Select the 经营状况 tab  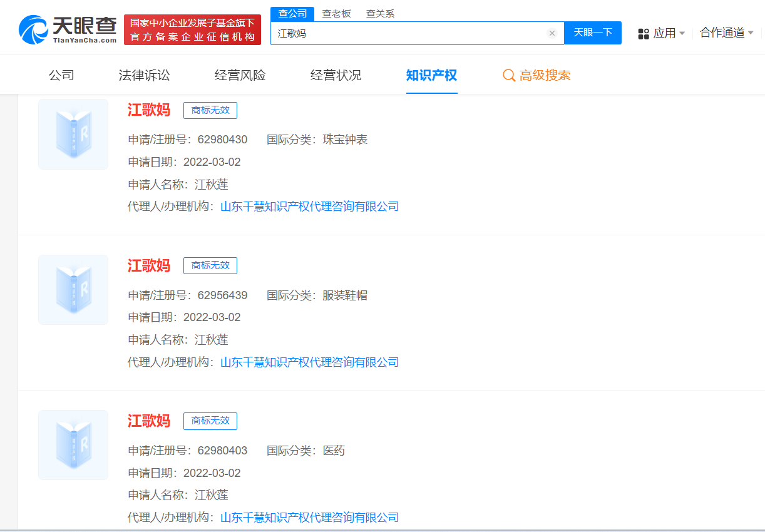[336, 76]
